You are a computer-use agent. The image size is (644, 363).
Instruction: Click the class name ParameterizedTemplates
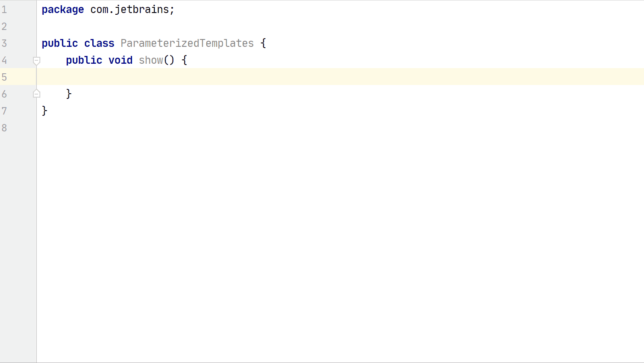187,43
